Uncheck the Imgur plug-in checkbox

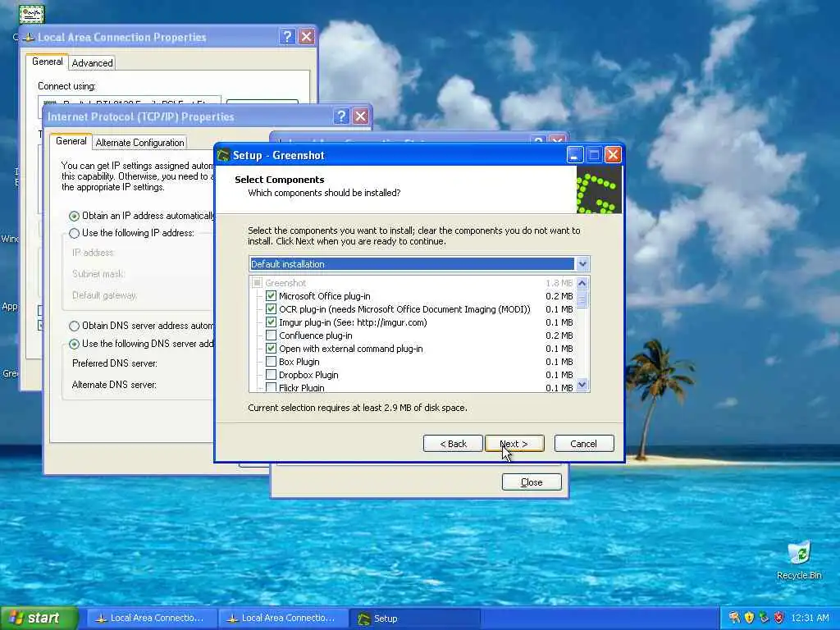pyautogui.click(x=271, y=322)
